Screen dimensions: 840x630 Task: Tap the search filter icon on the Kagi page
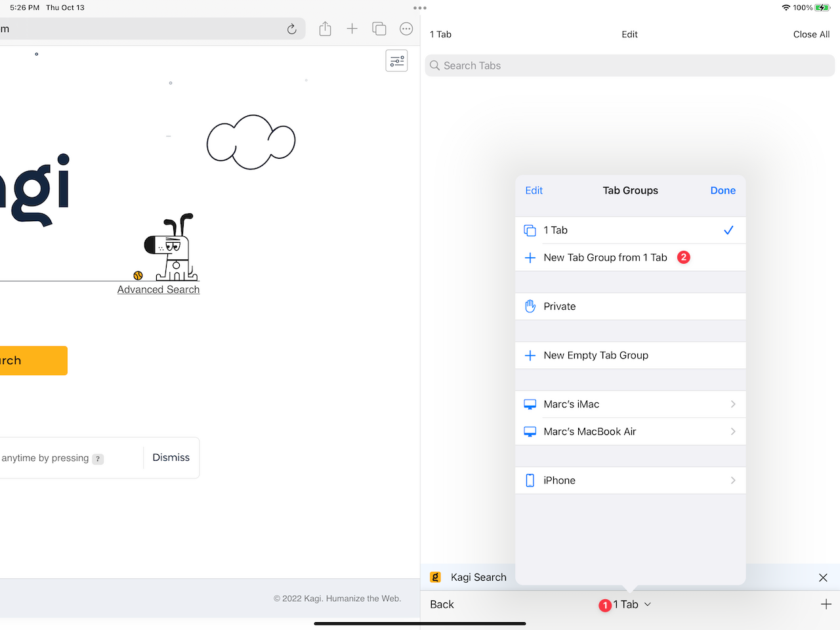coord(396,60)
